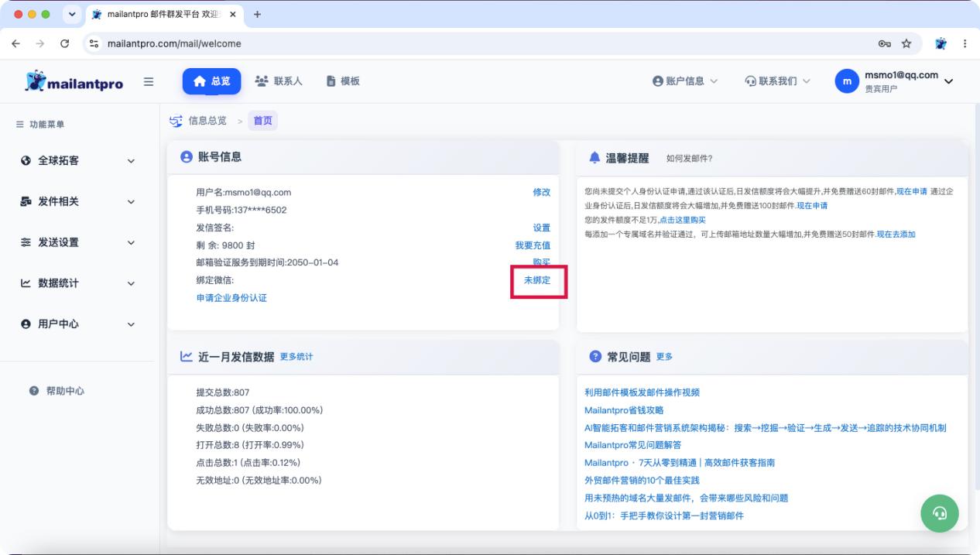Open 从0到1 first marketing email article
980x555 pixels.
coord(664,516)
